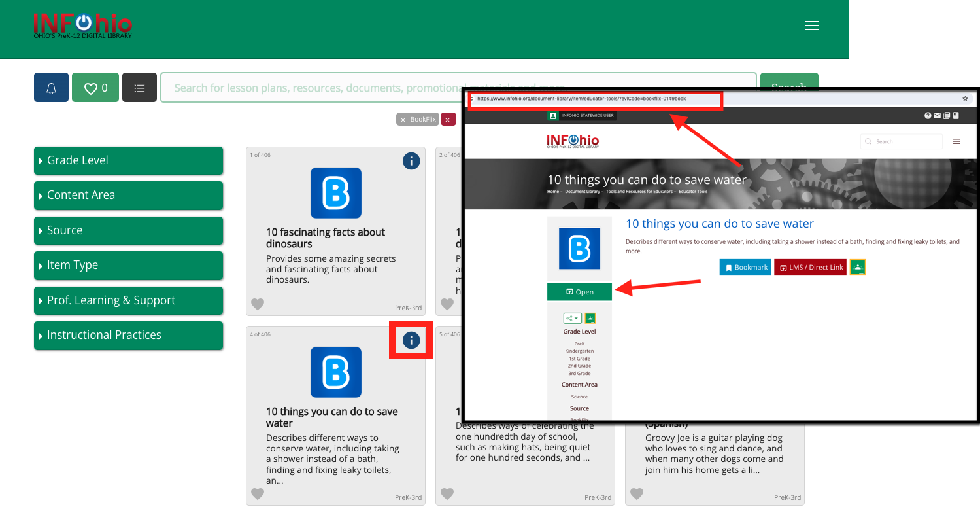
Task: Select 3rd Grade under Grade Level
Action: [x=579, y=373]
